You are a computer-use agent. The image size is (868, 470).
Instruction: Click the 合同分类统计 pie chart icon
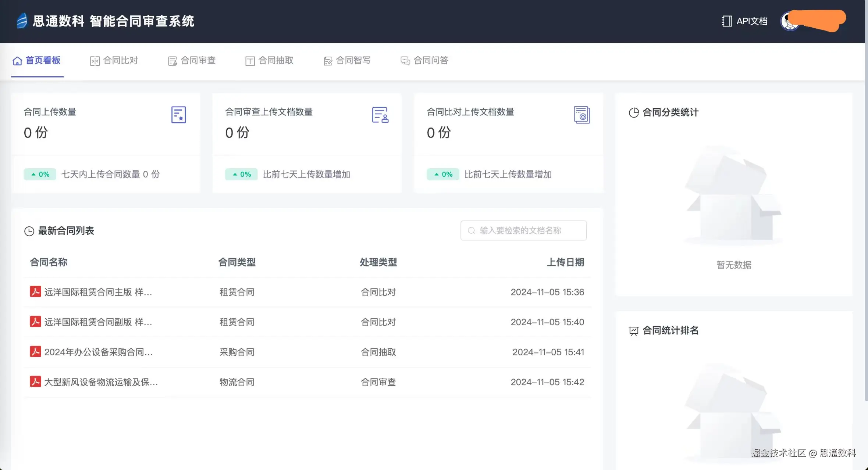point(634,112)
